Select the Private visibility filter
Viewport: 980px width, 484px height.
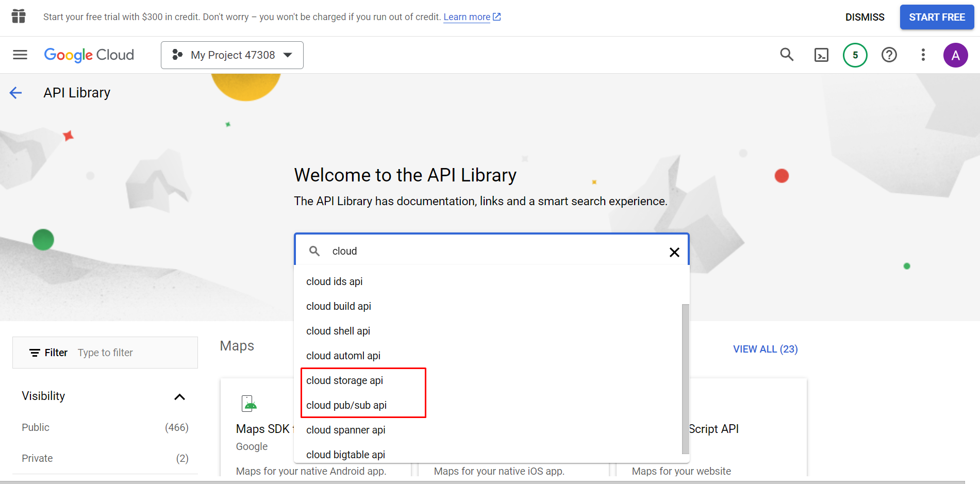pos(37,458)
